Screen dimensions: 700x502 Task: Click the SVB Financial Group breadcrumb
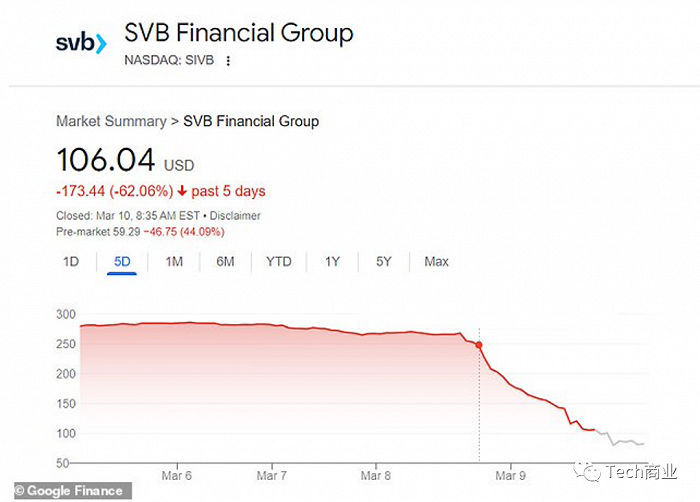(251, 121)
